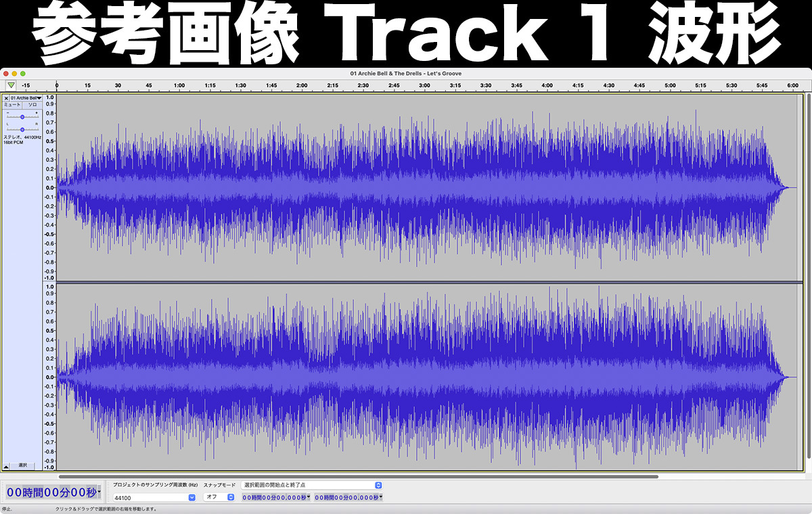
Task: Click the 4:15 mark on timeline ruler
Action: (578, 85)
